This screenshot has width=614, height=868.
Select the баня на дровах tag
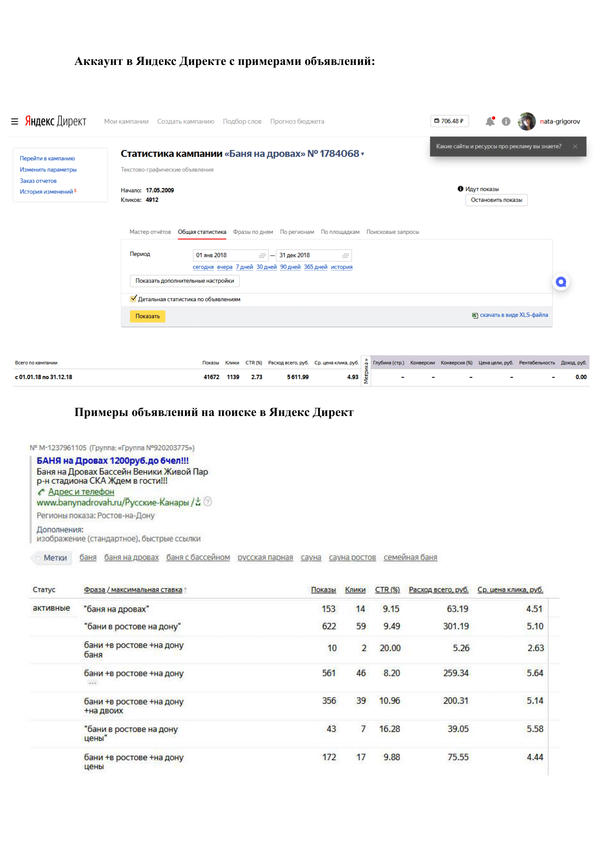(131, 558)
